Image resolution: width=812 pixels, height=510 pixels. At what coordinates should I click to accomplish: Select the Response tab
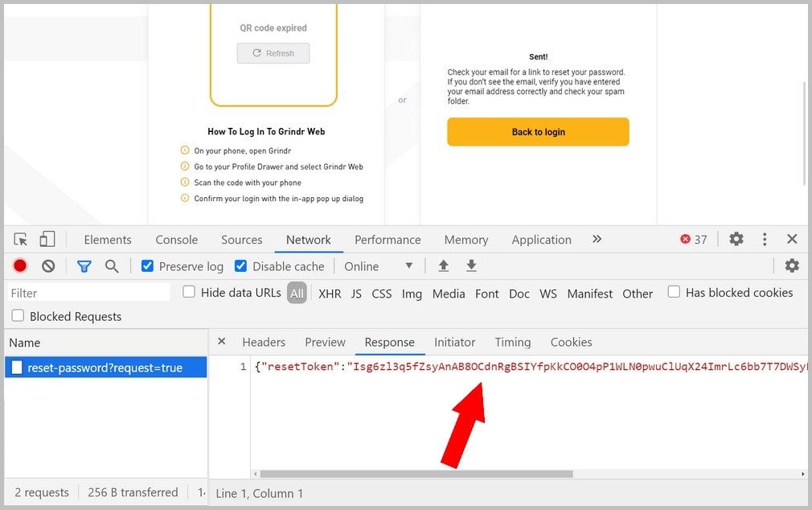click(x=389, y=342)
